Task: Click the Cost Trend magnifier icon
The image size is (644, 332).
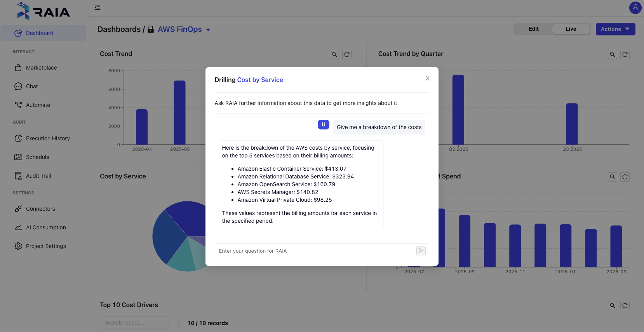Action: click(334, 54)
